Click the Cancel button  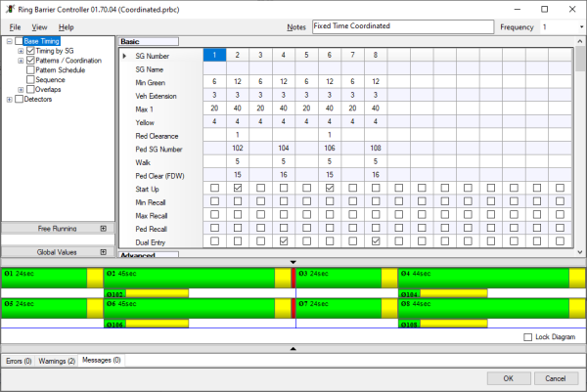tap(555, 378)
